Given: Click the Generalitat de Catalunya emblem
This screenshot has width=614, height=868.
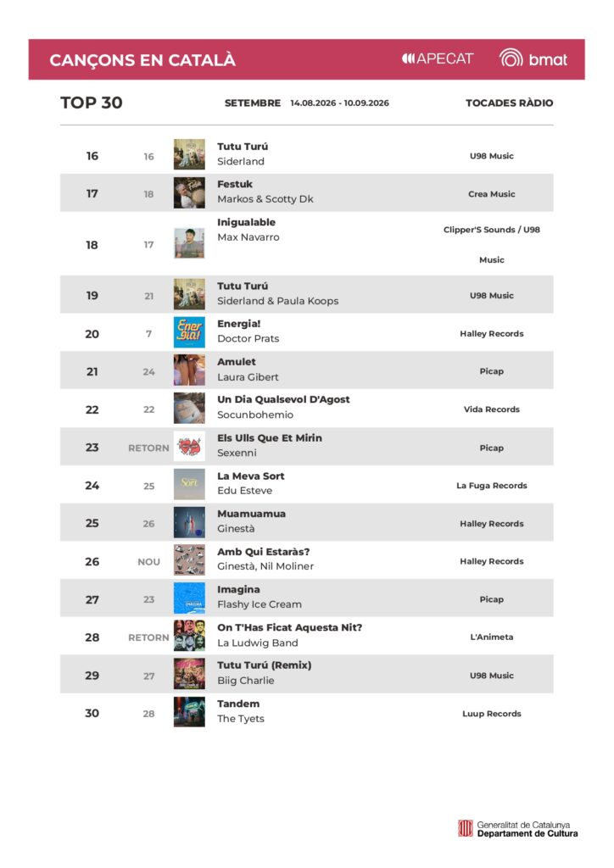Looking at the screenshot, I should click(465, 829).
